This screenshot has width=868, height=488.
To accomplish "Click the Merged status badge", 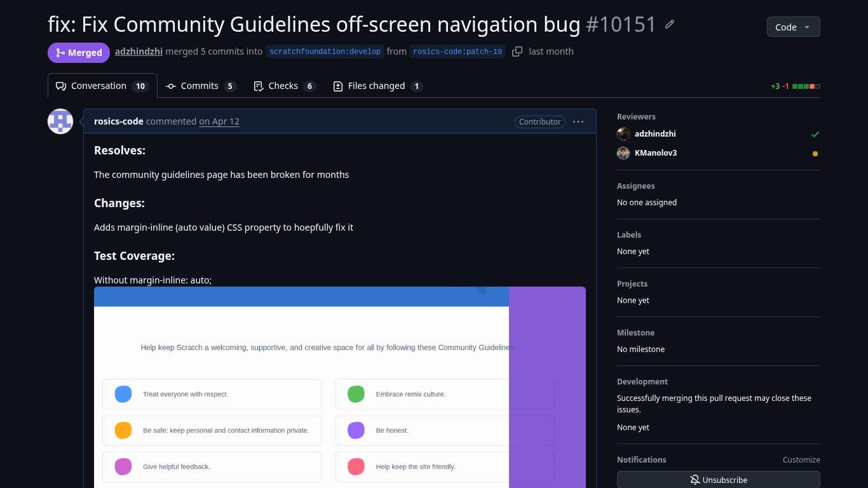I will coord(79,53).
